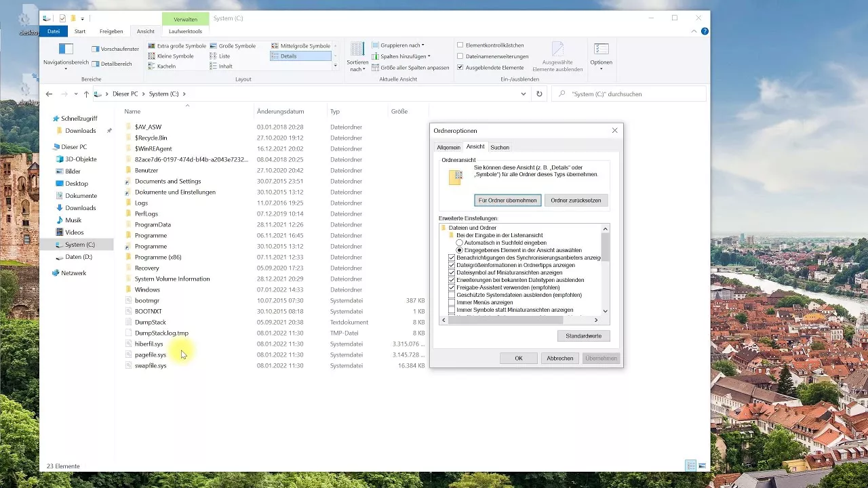This screenshot has width=868, height=488.
Task: Click the refresh icon beside the address bar
Action: (539, 94)
